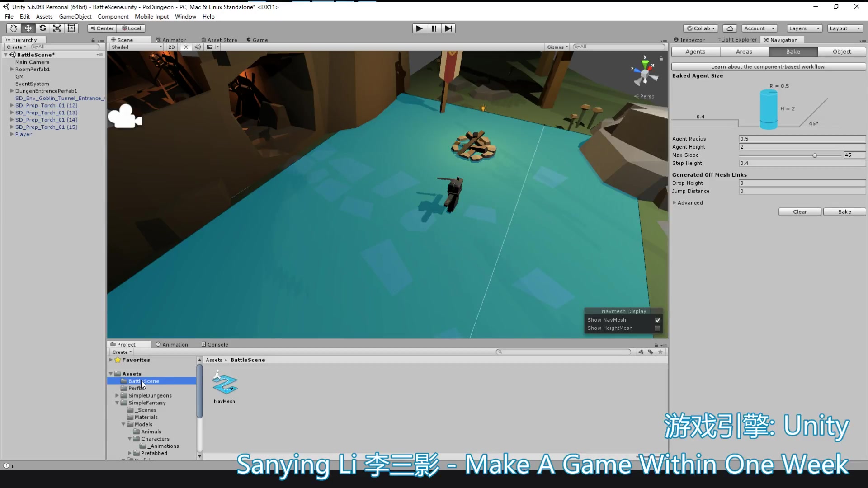Open the Window menu
The image size is (868, 488).
pos(185,16)
